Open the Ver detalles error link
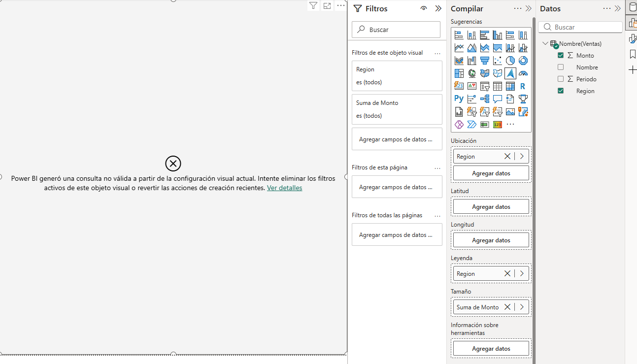The width and height of the screenshot is (637, 364). (284, 188)
